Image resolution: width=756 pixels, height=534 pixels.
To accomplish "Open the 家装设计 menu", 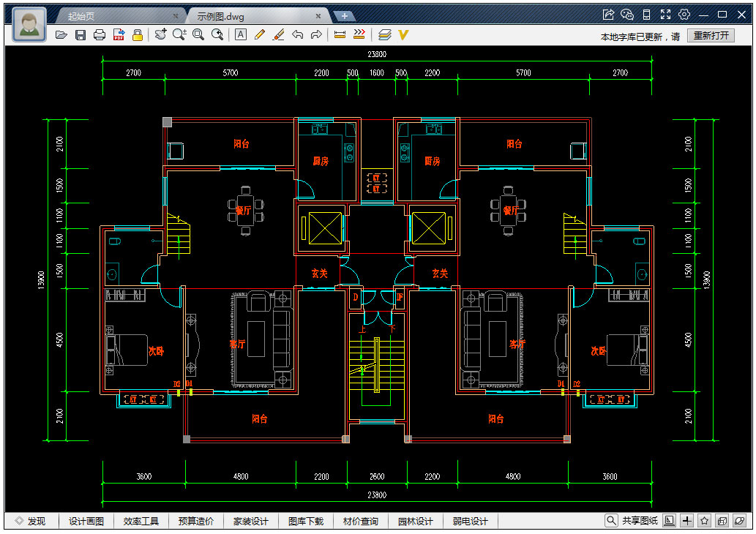I will click(x=251, y=521).
